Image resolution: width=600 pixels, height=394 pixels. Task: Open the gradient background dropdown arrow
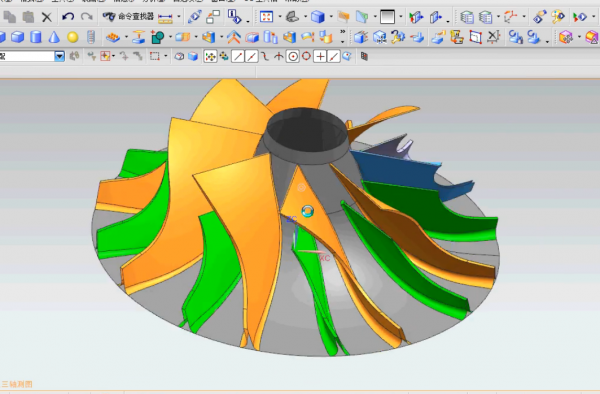(x=401, y=17)
